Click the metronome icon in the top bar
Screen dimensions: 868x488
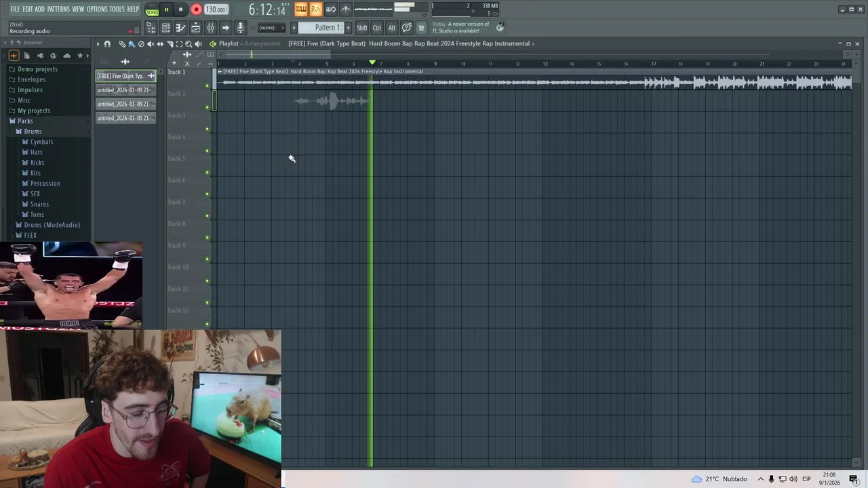(346, 9)
